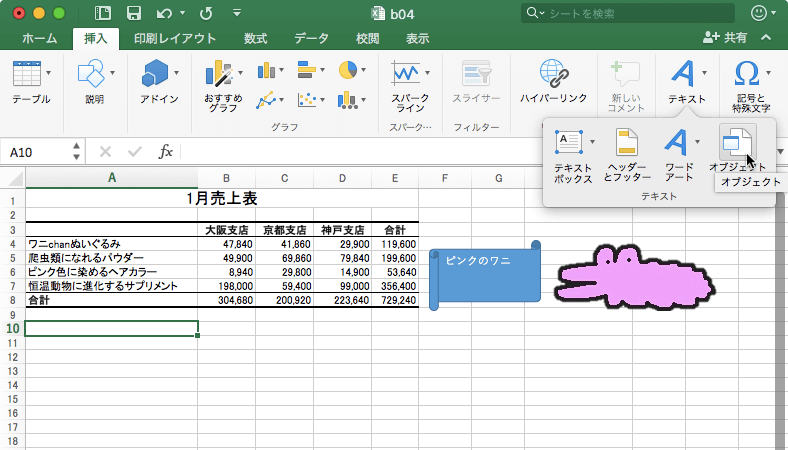Select column D header
This screenshot has width=788, height=450.
point(342,178)
